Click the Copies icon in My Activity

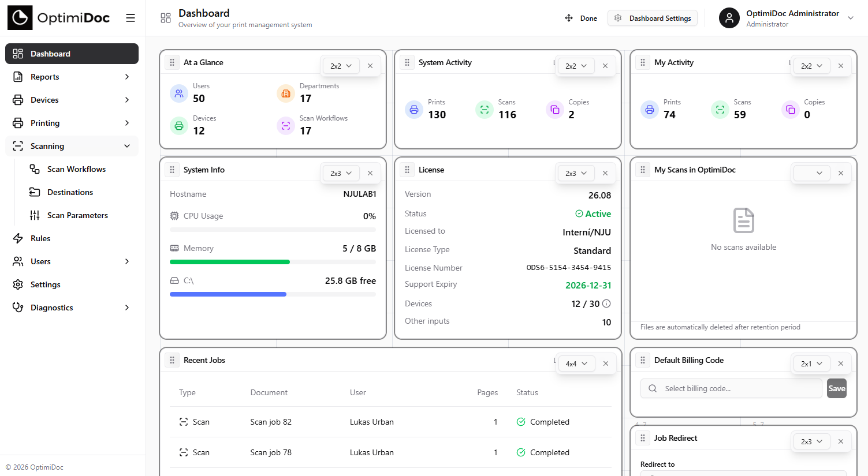pyautogui.click(x=791, y=110)
